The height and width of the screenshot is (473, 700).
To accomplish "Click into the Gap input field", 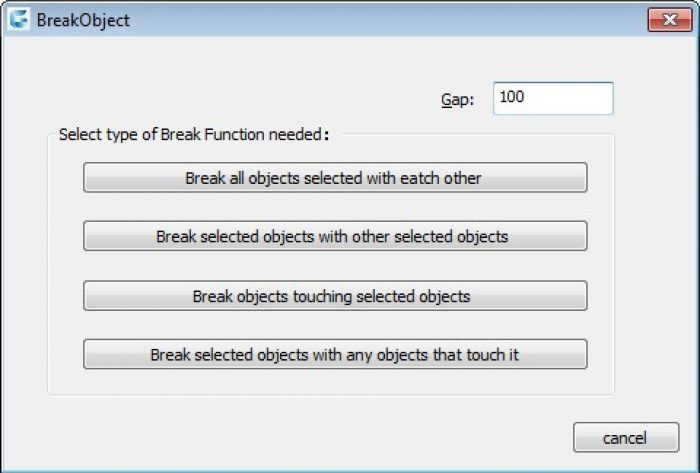I will click(x=552, y=98).
